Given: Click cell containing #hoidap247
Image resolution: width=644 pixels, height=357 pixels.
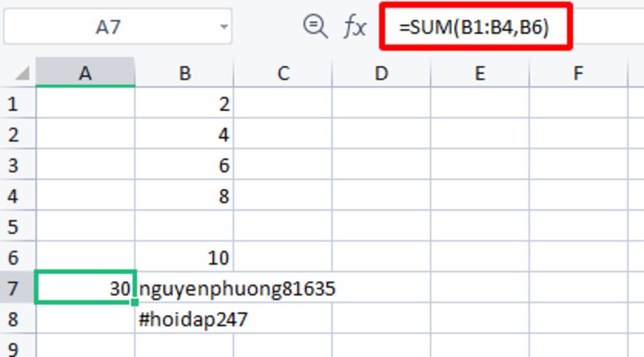Looking at the screenshot, I should click(x=184, y=319).
